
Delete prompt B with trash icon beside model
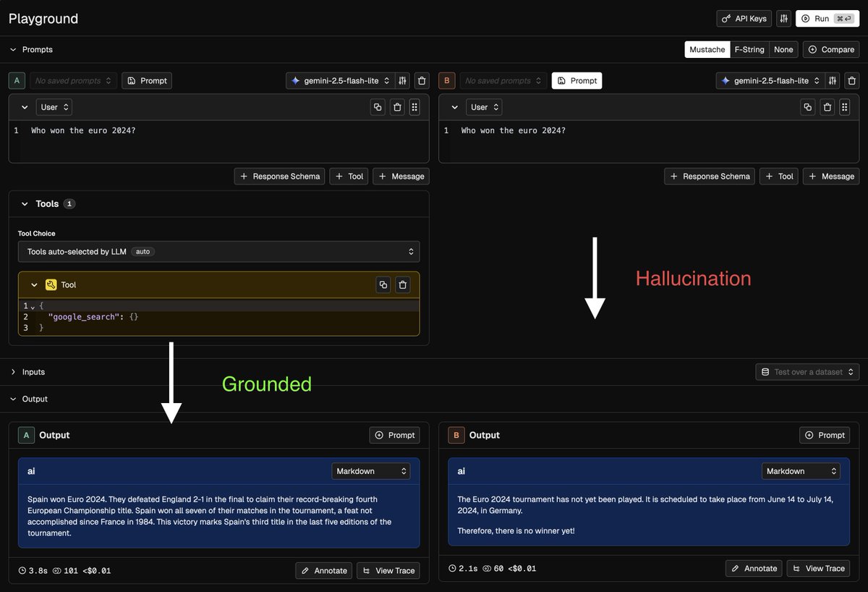pos(852,80)
